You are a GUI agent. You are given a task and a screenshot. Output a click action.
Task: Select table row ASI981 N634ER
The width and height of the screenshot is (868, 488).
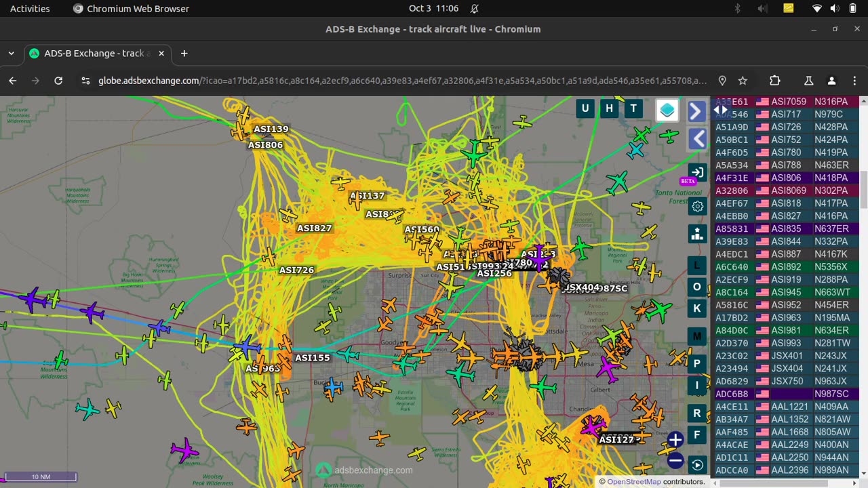coord(787,330)
